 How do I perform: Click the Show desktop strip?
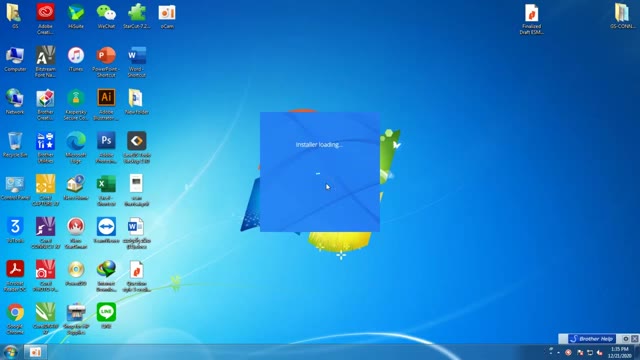point(637,352)
